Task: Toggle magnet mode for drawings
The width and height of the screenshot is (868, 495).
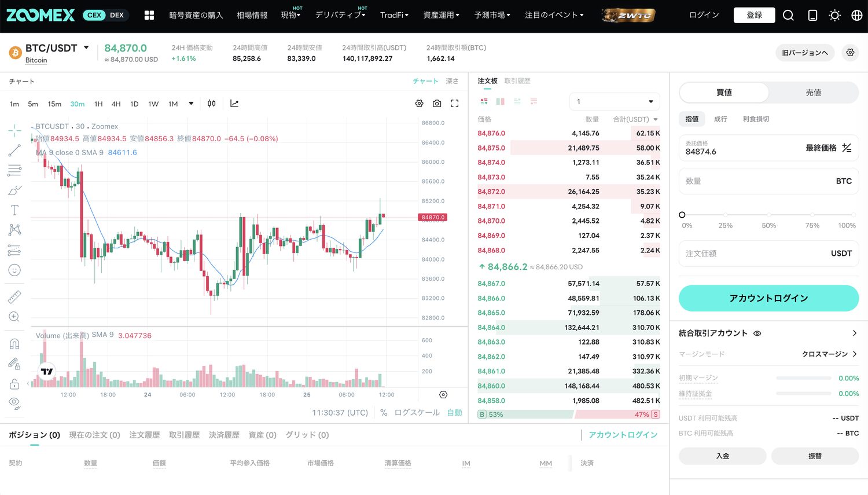Action: point(14,344)
